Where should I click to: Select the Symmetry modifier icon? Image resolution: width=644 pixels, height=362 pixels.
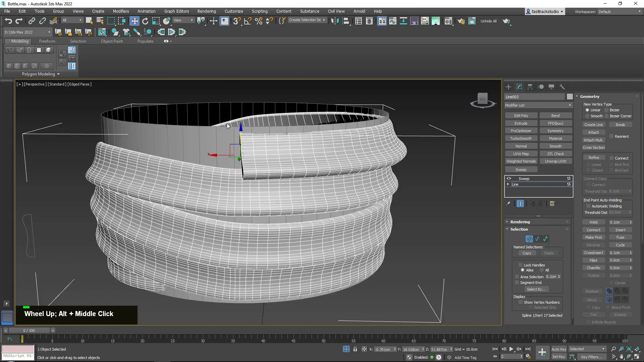point(555,131)
